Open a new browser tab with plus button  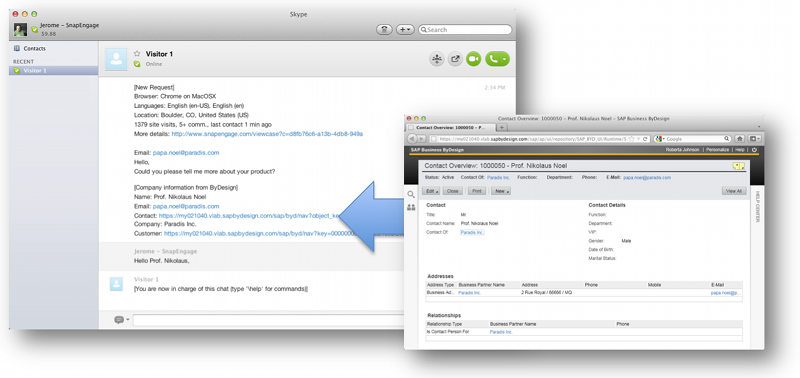(501, 128)
